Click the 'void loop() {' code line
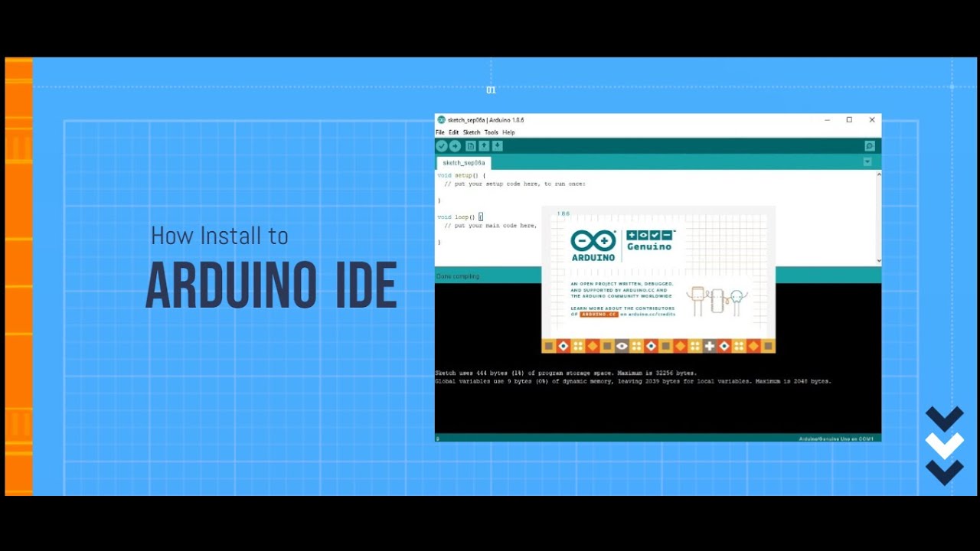The image size is (980, 551). coord(460,217)
